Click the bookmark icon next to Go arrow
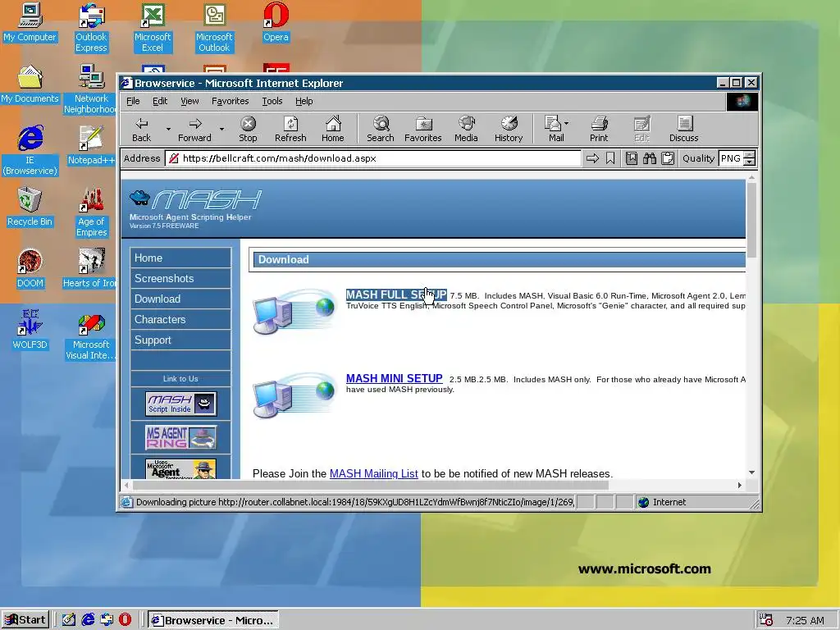The height and width of the screenshot is (630, 840). point(610,158)
